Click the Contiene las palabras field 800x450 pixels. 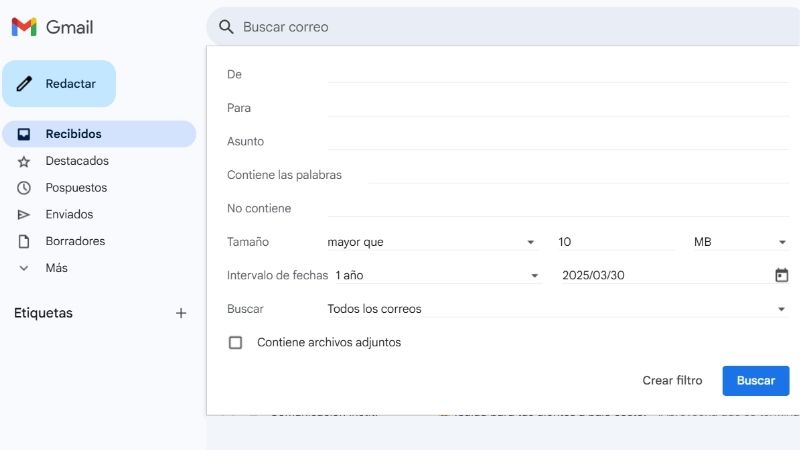[579, 175]
